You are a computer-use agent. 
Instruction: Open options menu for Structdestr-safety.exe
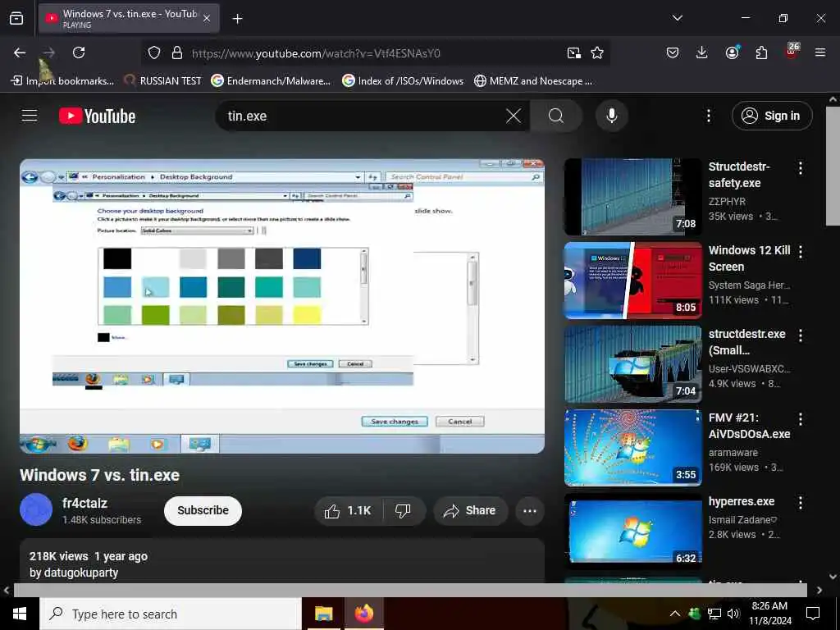coord(801,168)
